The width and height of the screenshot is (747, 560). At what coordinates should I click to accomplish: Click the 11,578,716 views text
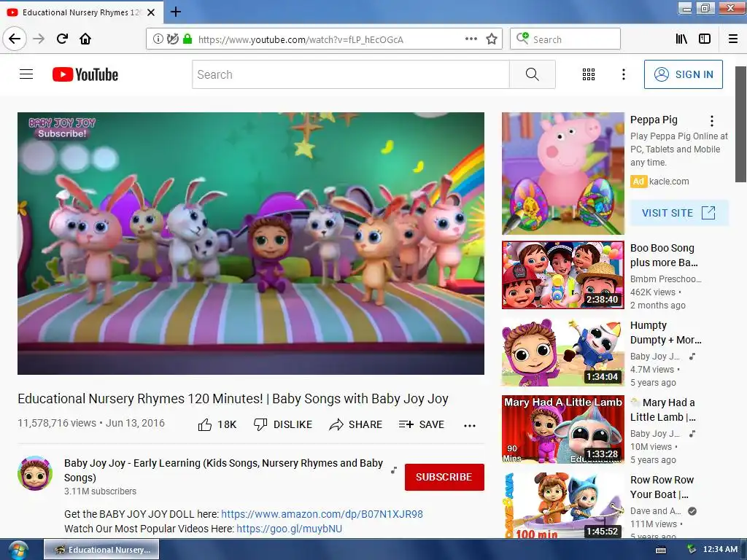57,423
